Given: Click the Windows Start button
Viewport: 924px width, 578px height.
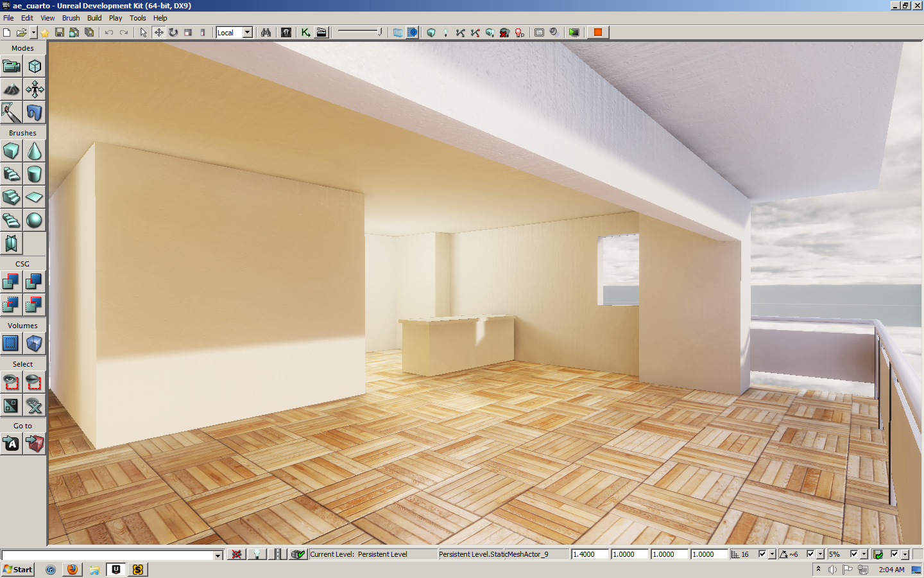Looking at the screenshot, I should (18, 570).
